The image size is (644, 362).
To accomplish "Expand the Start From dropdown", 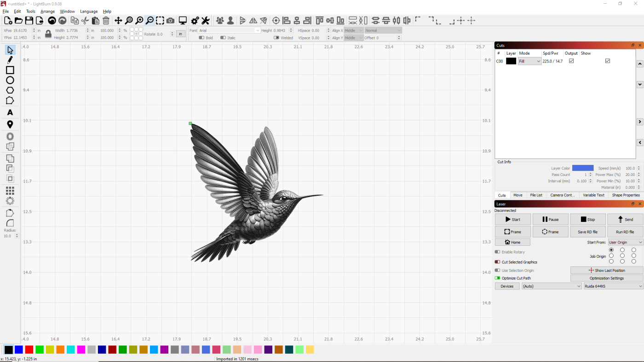I will [625, 242].
